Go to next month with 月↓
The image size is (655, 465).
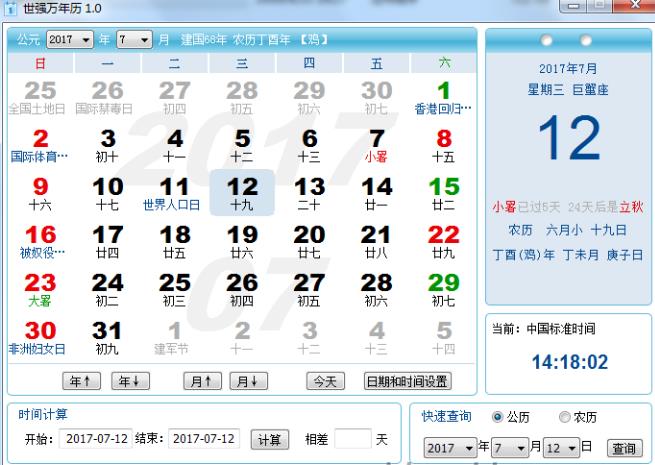(x=249, y=381)
